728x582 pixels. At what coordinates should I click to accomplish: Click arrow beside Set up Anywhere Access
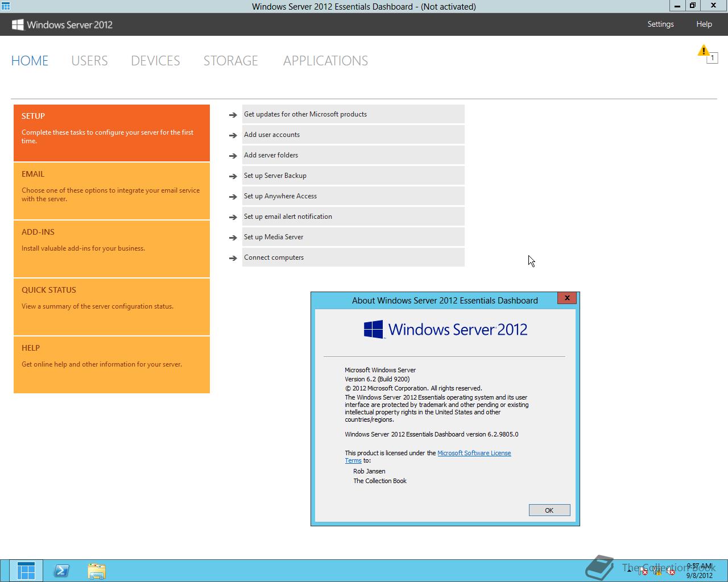pyautogui.click(x=233, y=197)
